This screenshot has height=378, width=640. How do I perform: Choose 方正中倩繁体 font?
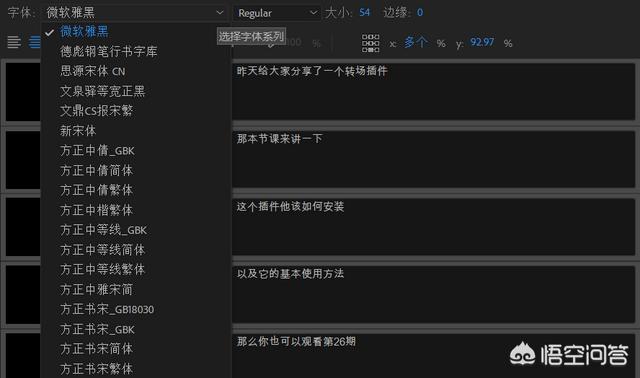click(96, 190)
